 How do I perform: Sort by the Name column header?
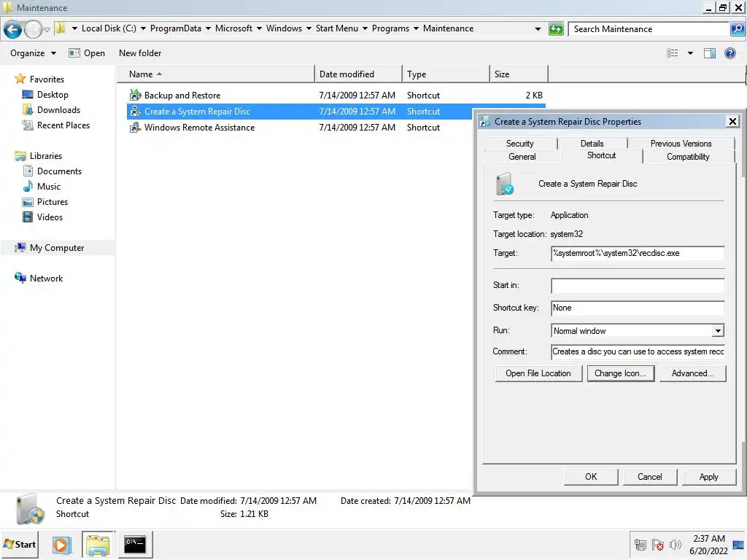216,74
